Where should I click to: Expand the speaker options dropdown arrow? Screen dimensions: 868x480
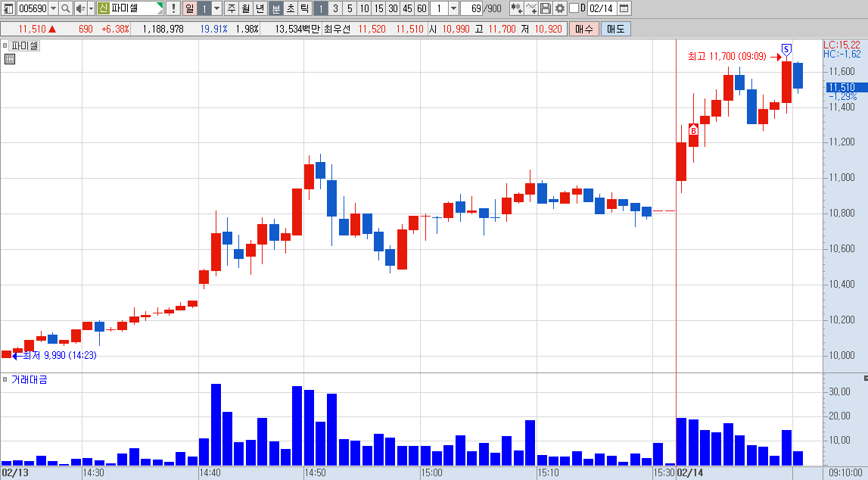pos(92,8)
